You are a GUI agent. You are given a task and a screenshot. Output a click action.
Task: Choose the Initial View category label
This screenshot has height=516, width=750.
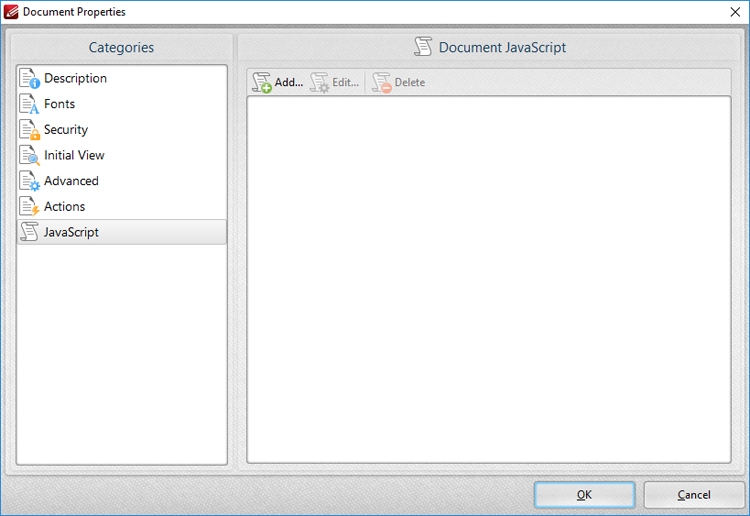74,155
